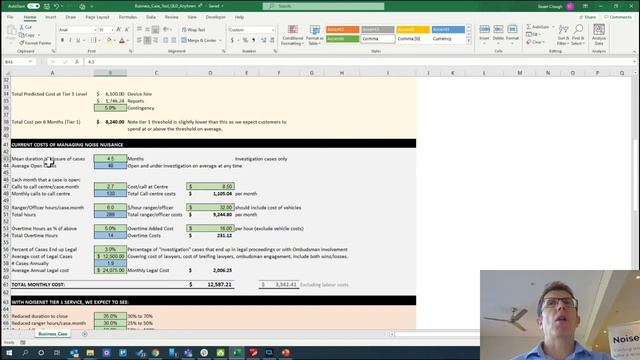640x360 pixels.
Task: Click the Orientation text angle icon
Action: pos(166,30)
